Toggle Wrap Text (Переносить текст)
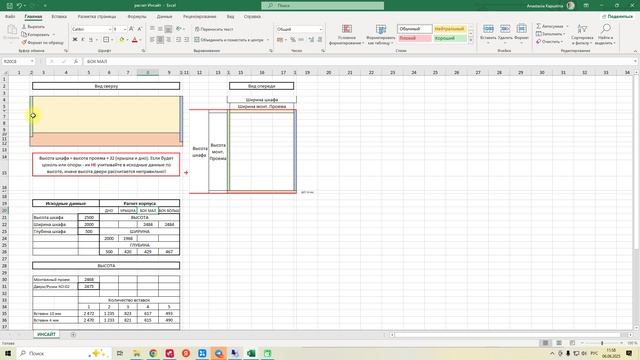Screen dimensions: 640x360 (x=214, y=29)
